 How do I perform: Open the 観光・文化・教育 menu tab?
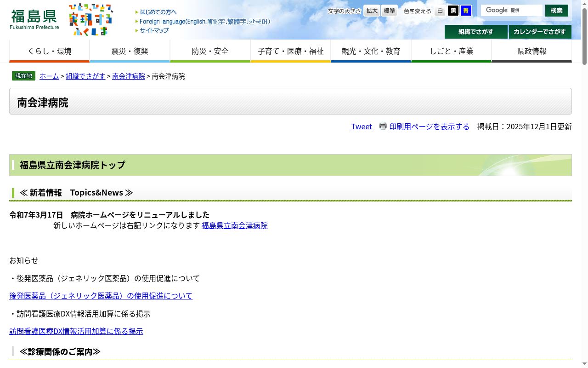[371, 51]
